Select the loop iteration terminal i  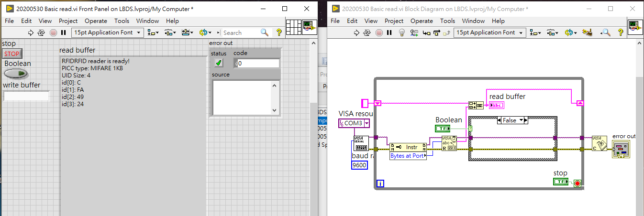(381, 183)
